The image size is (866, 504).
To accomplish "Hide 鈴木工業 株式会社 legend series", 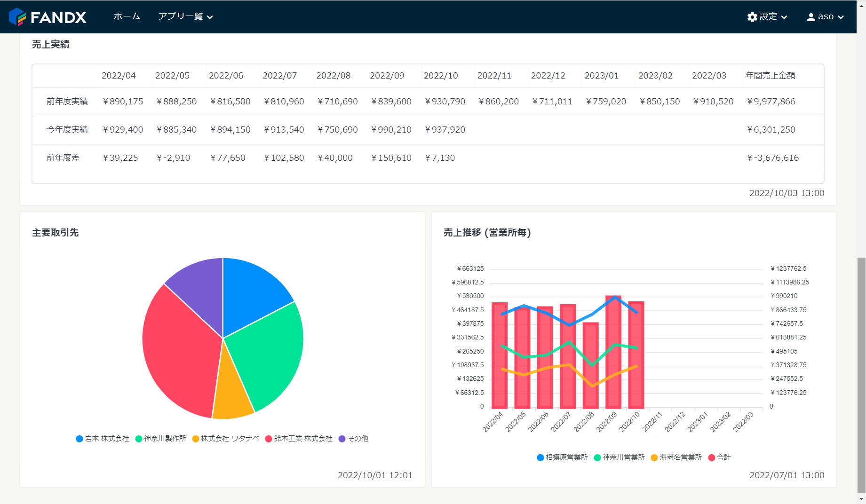I will tap(299, 439).
